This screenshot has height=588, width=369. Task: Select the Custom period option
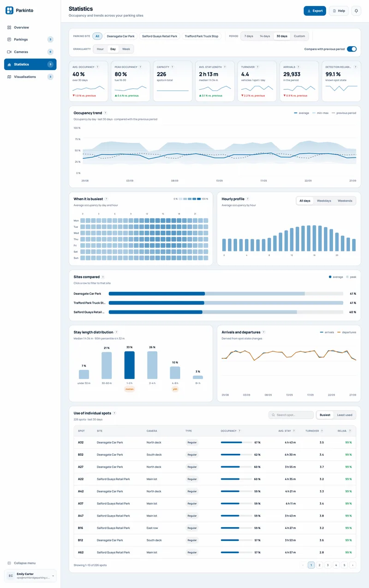[299, 36]
